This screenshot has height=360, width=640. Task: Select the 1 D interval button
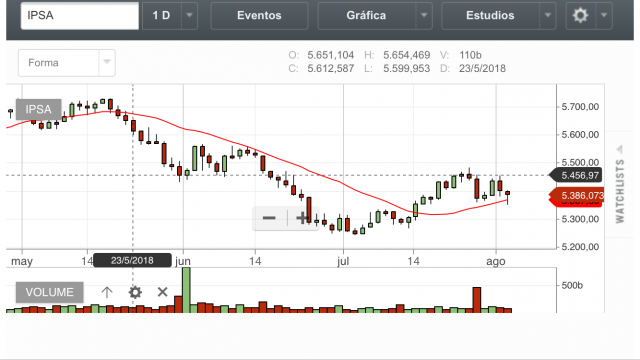[161, 16]
